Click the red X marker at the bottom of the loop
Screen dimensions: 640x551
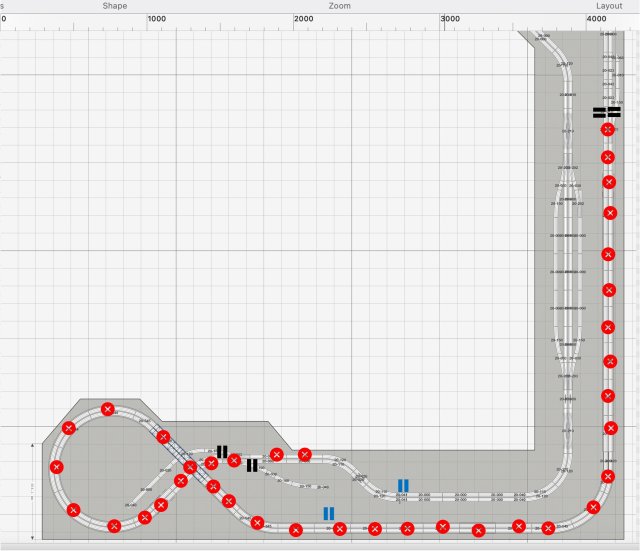tap(114, 526)
